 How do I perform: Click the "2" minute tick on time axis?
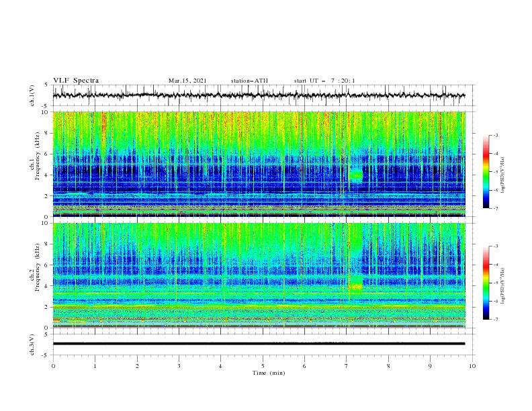tap(137, 366)
